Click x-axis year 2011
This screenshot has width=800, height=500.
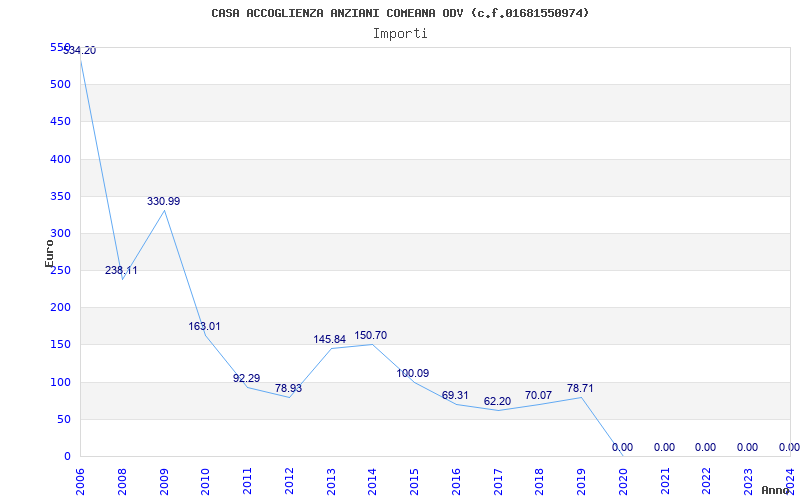(x=247, y=484)
